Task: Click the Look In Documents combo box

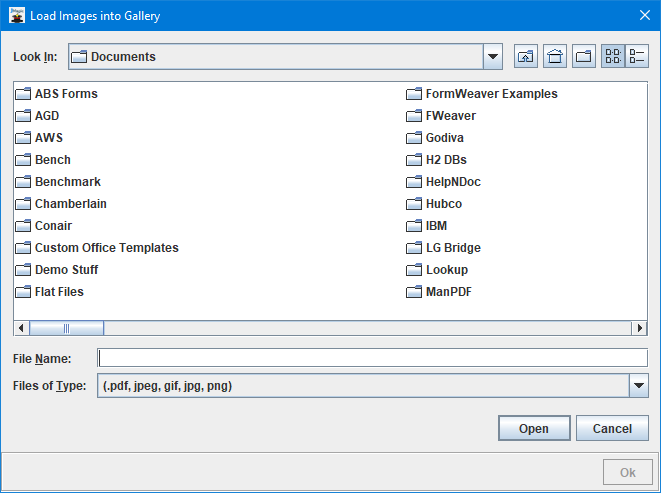Action: point(285,57)
